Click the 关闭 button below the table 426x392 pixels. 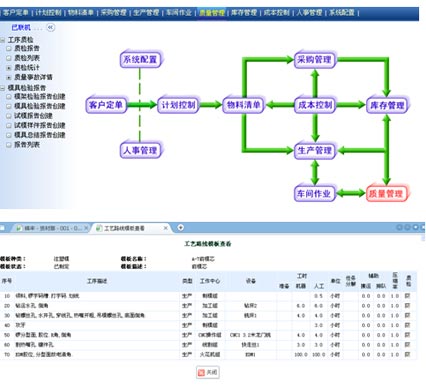pyautogui.click(x=208, y=372)
